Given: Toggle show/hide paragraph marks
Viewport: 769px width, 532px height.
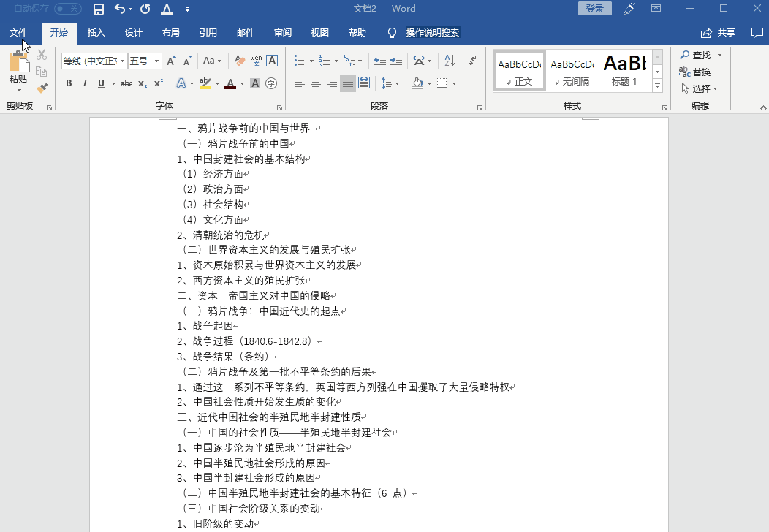Looking at the screenshot, I should (x=472, y=61).
